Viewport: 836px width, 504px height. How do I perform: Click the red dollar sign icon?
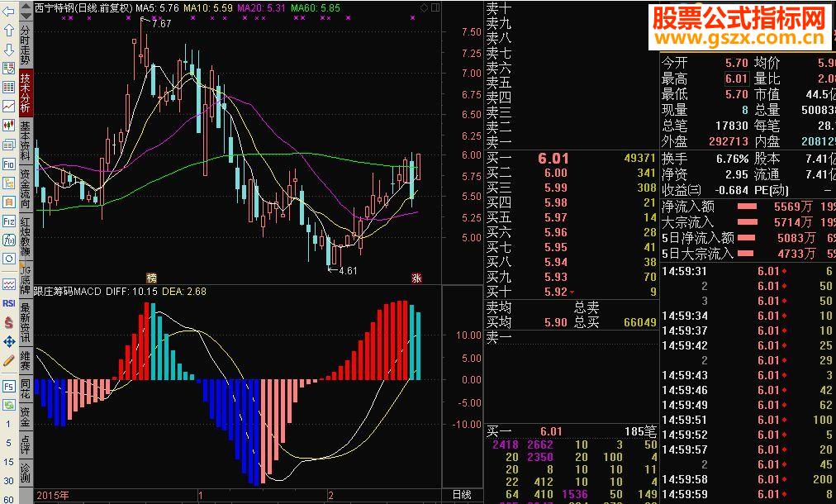click(x=8, y=323)
